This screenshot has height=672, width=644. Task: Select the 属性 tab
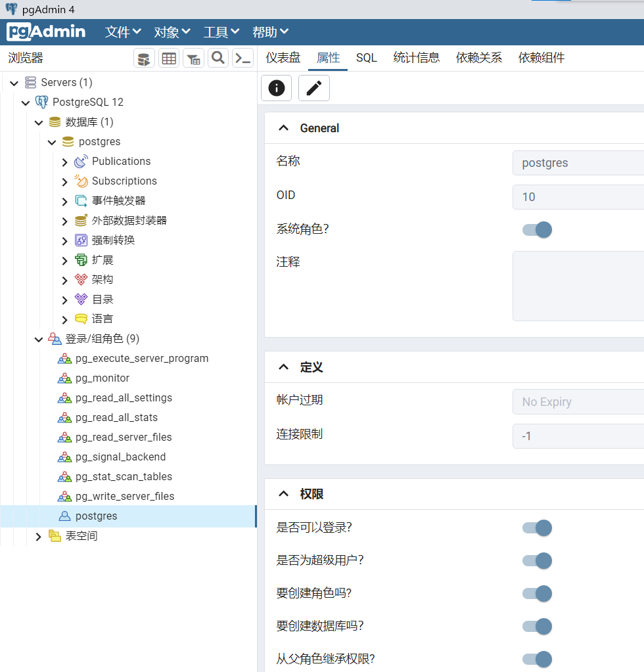(328, 58)
